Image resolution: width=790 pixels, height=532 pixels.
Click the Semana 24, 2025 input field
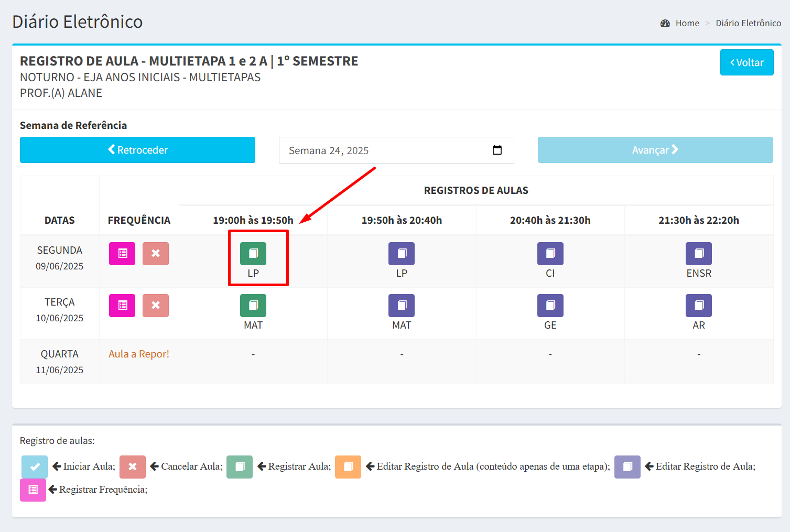coord(383,150)
